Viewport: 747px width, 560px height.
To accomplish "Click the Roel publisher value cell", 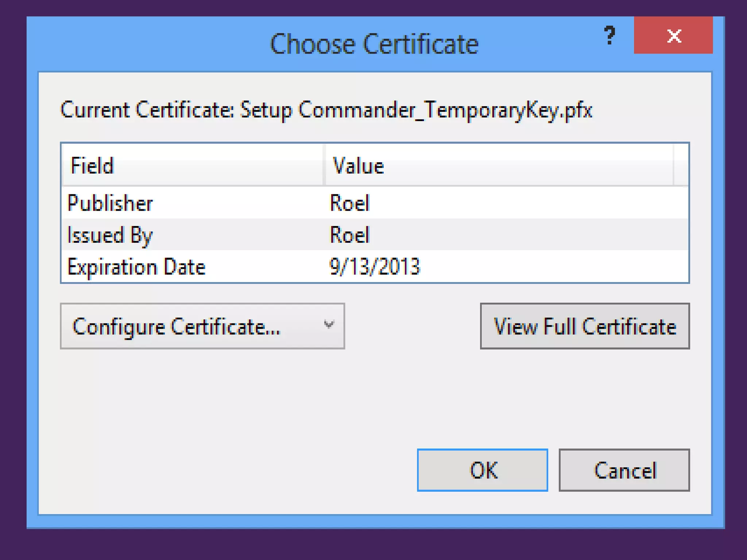I will pos(349,203).
